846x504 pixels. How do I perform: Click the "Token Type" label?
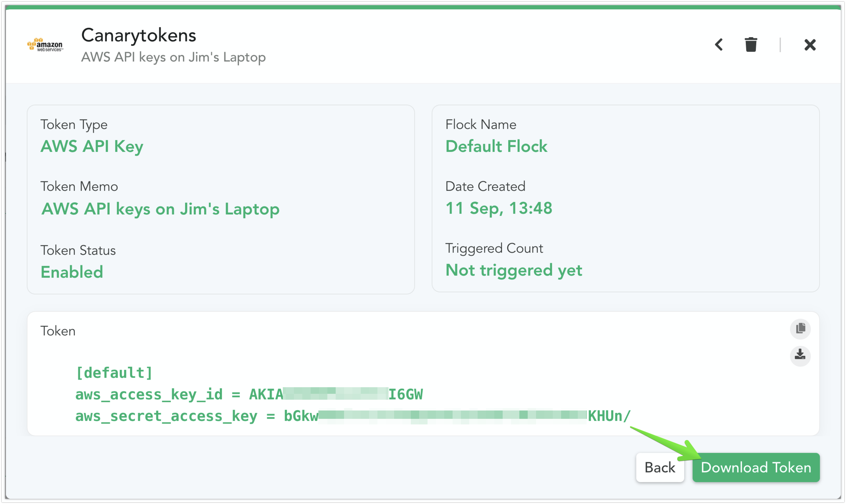74,125
